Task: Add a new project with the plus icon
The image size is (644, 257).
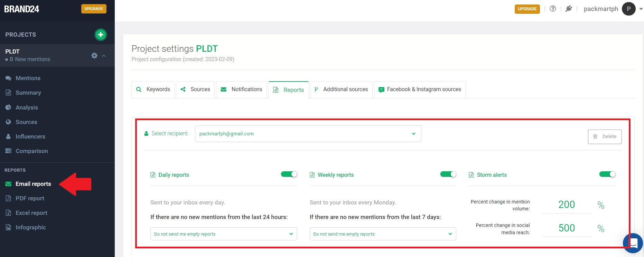Action: tap(101, 35)
